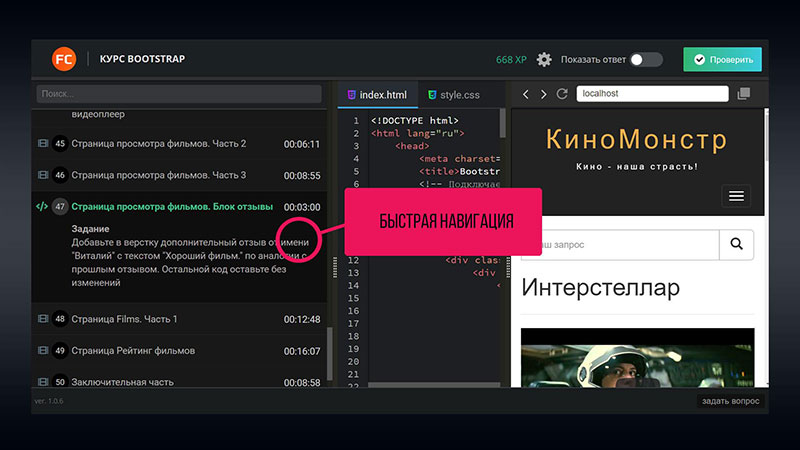Collapse lesson 47 Блок отзывы
800x450 pixels.
coord(171,207)
